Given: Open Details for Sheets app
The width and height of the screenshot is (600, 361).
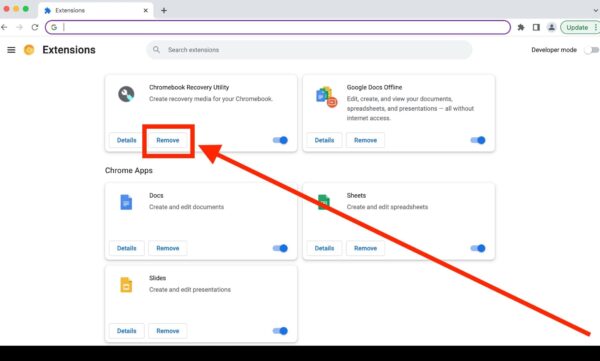Looking at the screenshot, I should tap(324, 248).
